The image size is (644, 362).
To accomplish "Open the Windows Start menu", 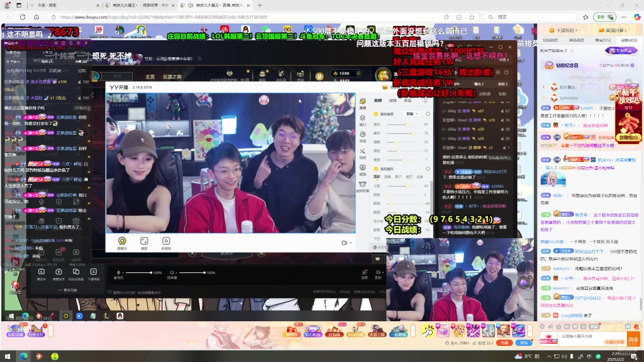I will pos(8,356).
